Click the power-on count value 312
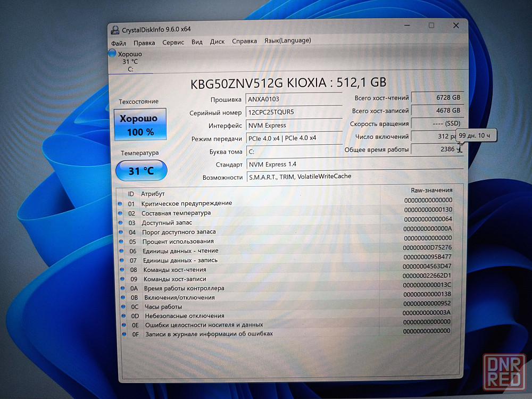 tap(434, 136)
